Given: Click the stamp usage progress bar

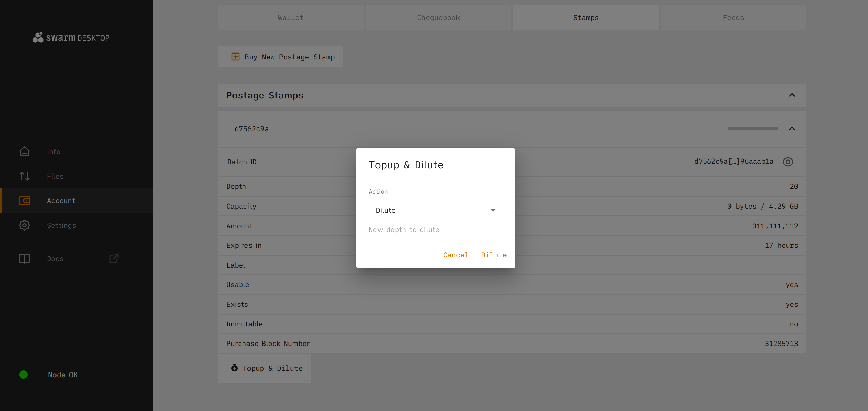Looking at the screenshot, I should pyautogui.click(x=752, y=128).
